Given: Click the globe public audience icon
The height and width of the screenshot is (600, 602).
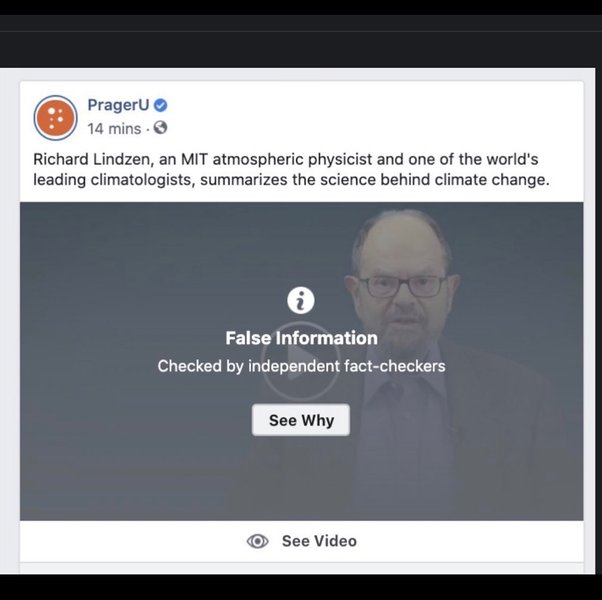Looking at the screenshot, I should point(160,127).
